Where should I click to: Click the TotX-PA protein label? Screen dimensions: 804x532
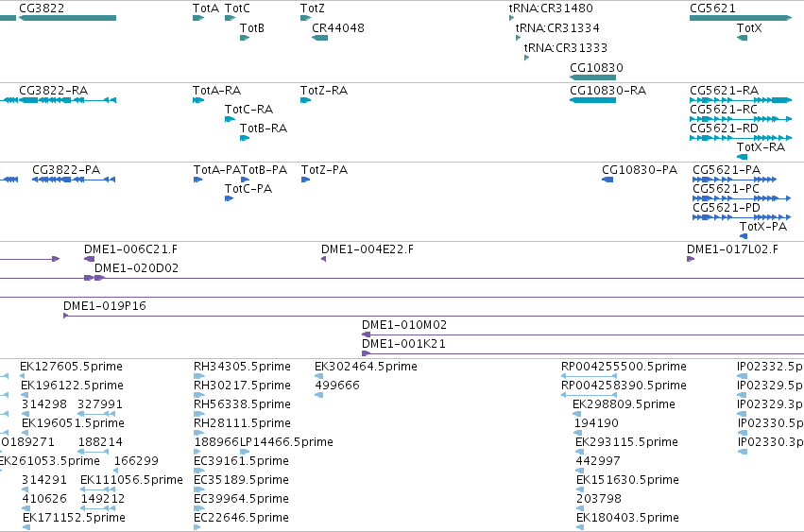pos(763,227)
